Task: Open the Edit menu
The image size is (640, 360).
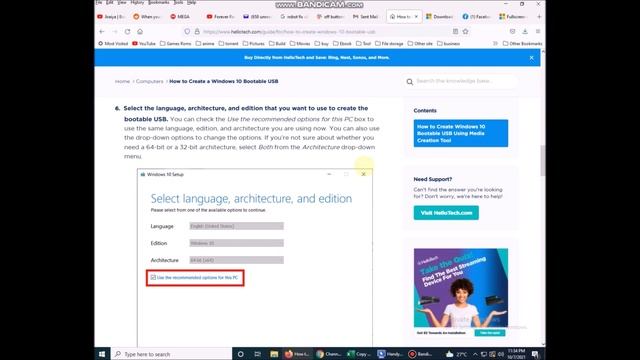Action: coord(109,2)
